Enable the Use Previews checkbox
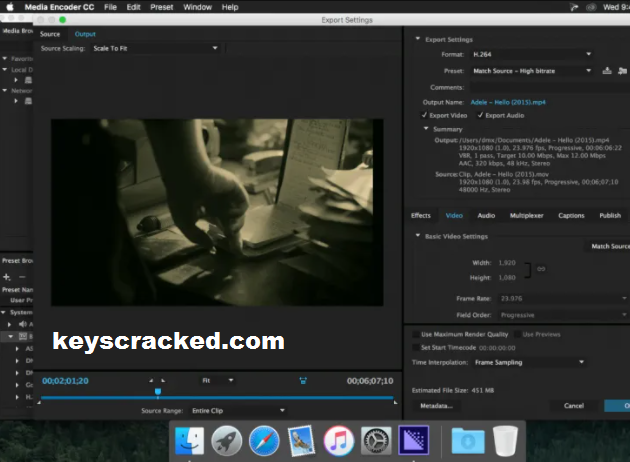The height and width of the screenshot is (462, 630). point(518,334)
